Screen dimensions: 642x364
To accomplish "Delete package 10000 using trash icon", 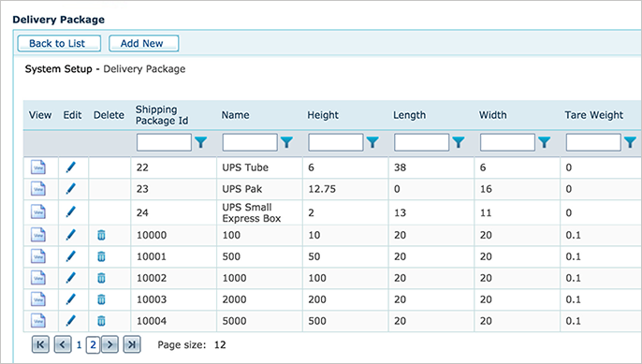I will (101, 235).
